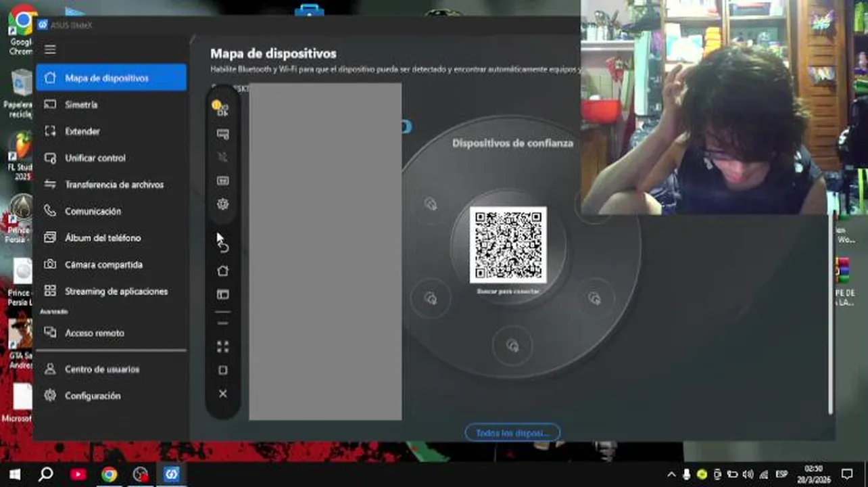Click the square icon in floating toolbar
The image size is (868, 487).
point(222,370)
